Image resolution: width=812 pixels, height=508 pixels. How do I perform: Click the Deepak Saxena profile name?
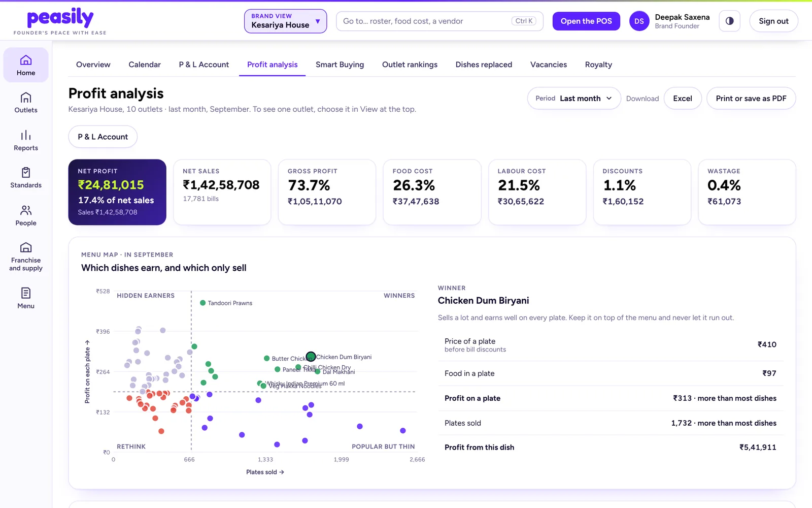682,17
